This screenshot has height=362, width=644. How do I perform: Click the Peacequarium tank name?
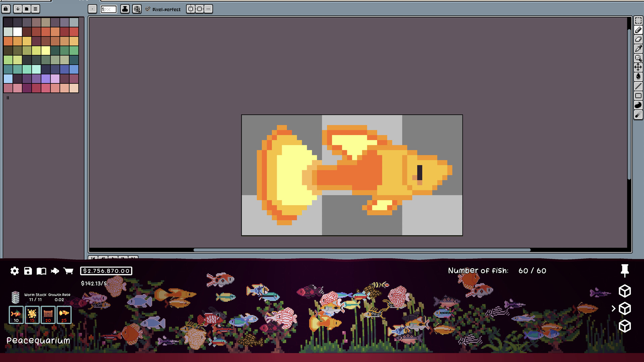pos(38,341)
